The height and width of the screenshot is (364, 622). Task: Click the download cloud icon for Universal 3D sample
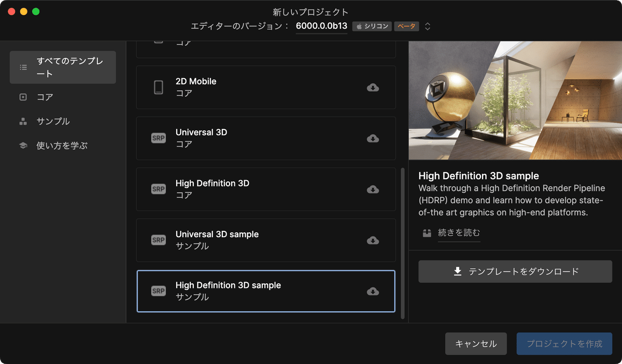373,240
